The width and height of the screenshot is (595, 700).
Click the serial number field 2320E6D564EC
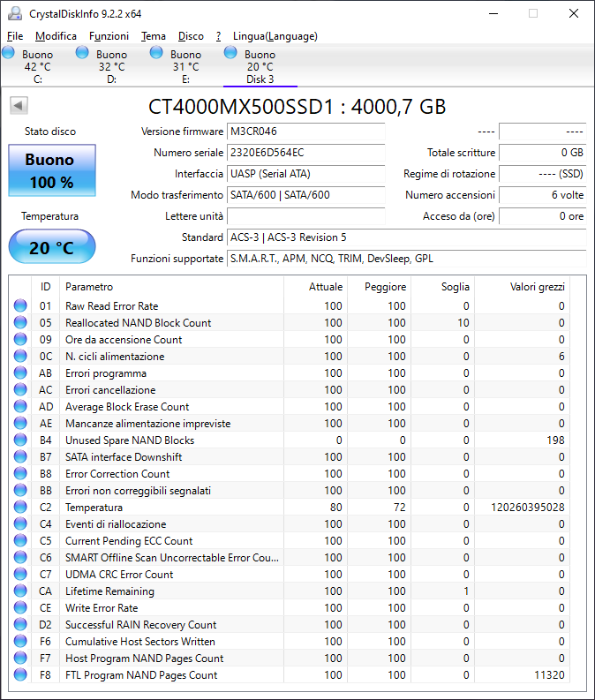306,153
